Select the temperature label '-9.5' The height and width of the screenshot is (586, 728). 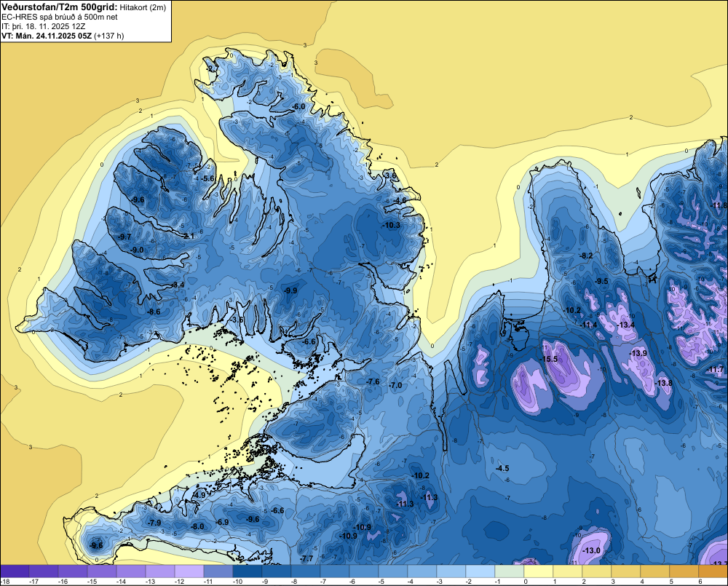pos(602,281)
